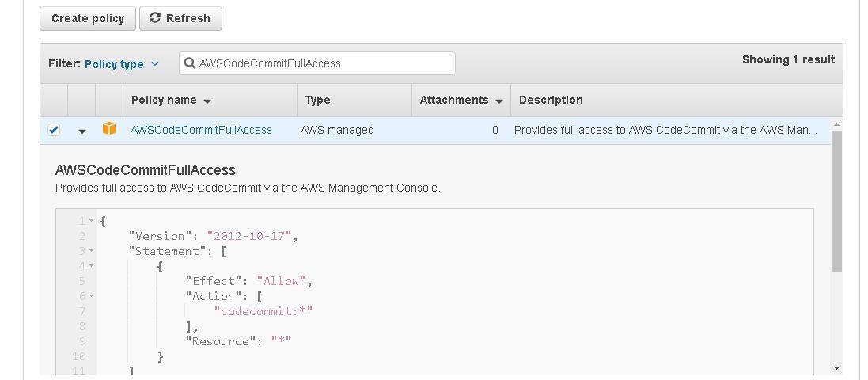This screenshot has width=868, height=380.
Task: Click the Showing 1 result text
Action: pyautogui.click(x=788, y=60)
